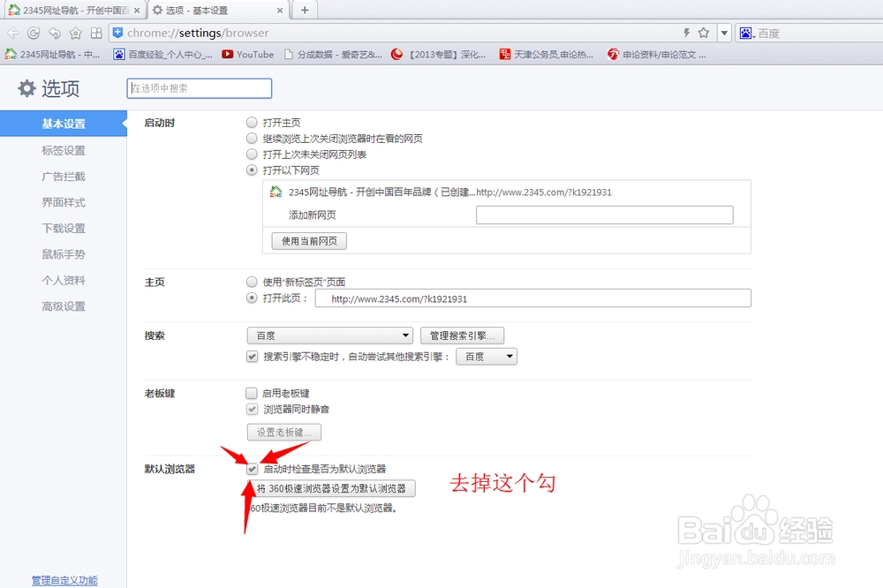Select 继续浏览上次关闭浏览器时在看的网页 radio
Screen dimensions: 883x588
[x=252, y=138]
